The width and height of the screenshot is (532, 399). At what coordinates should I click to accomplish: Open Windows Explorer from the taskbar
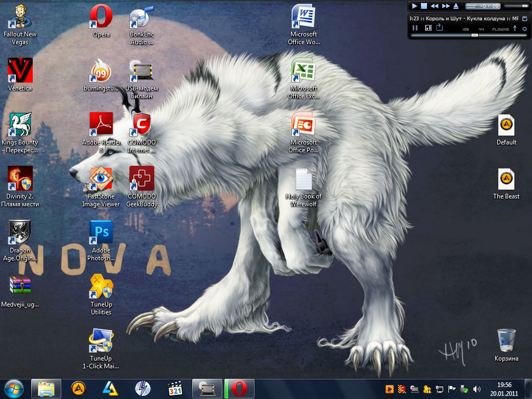point(46,389)
